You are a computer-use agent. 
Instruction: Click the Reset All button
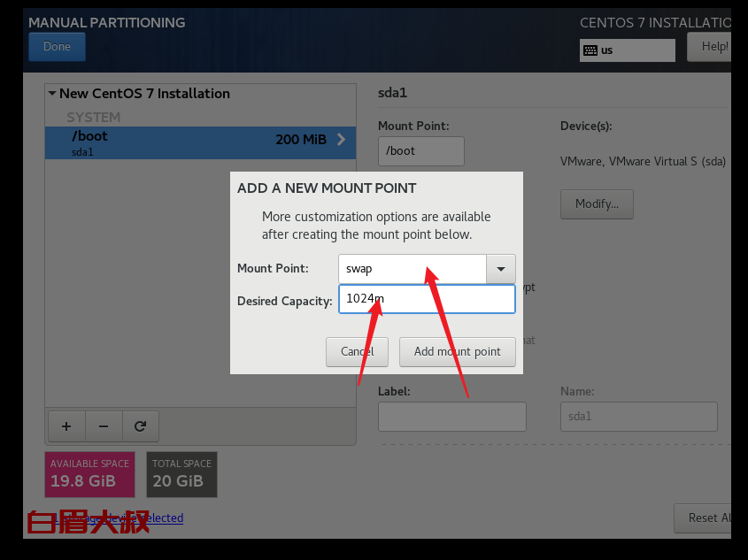coord(703,518)
